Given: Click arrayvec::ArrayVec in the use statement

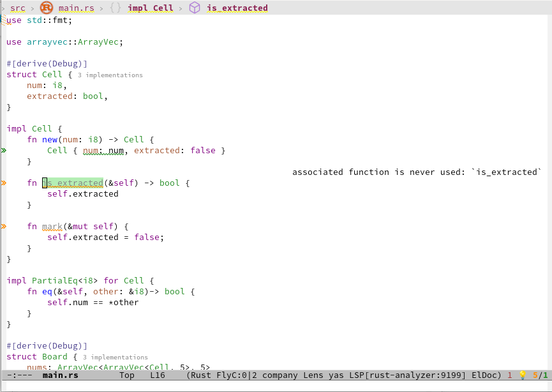Looking at the screenshot, I should click(x=73, y=42).
